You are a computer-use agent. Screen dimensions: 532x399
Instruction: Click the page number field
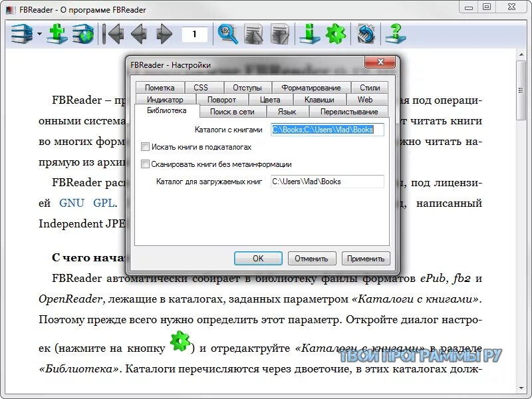pos(194,34)
